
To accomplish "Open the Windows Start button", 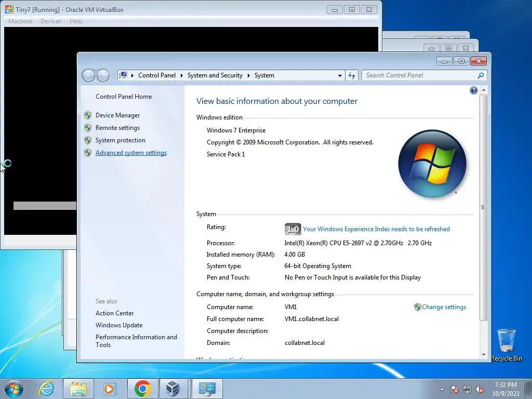I will point(14,389).
